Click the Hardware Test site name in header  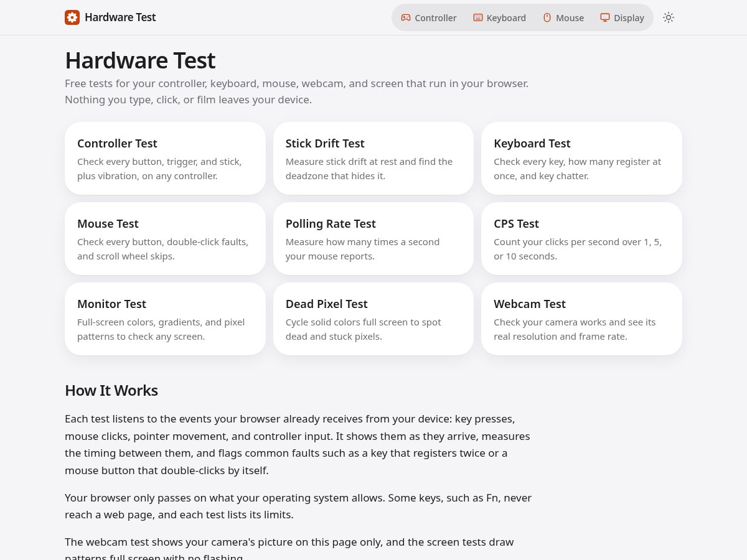[x=120, y=17]
